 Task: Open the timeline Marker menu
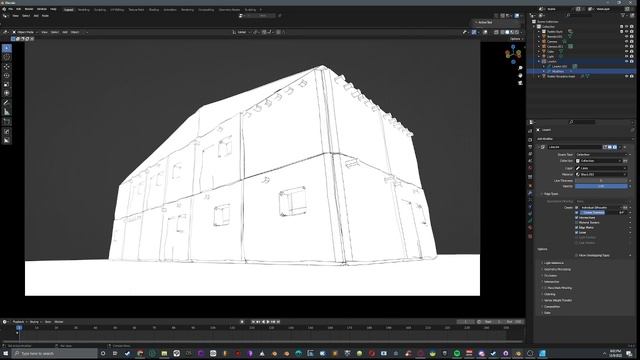pos(59,322)
